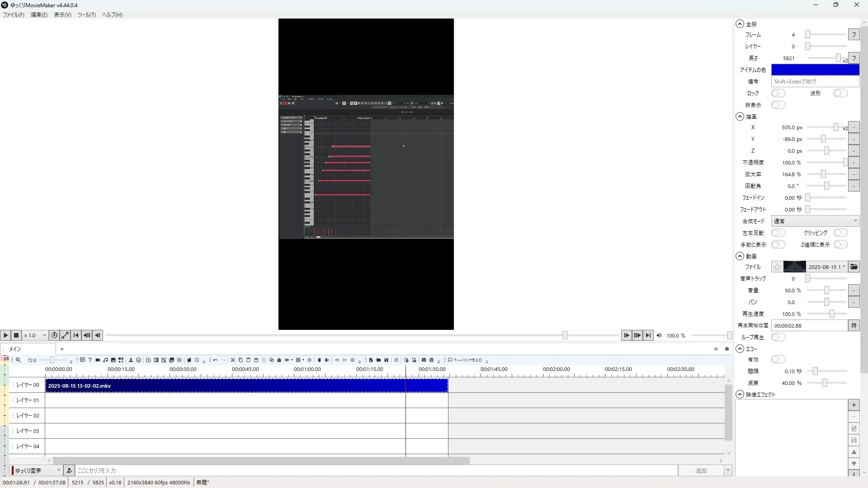
Task: Click the favorite star next to video file
Action: [777, 267]
